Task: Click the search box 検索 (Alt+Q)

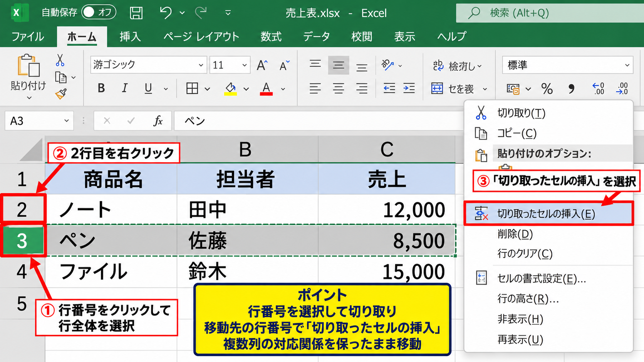Action: pyautogui.click(x=550, y=13)
